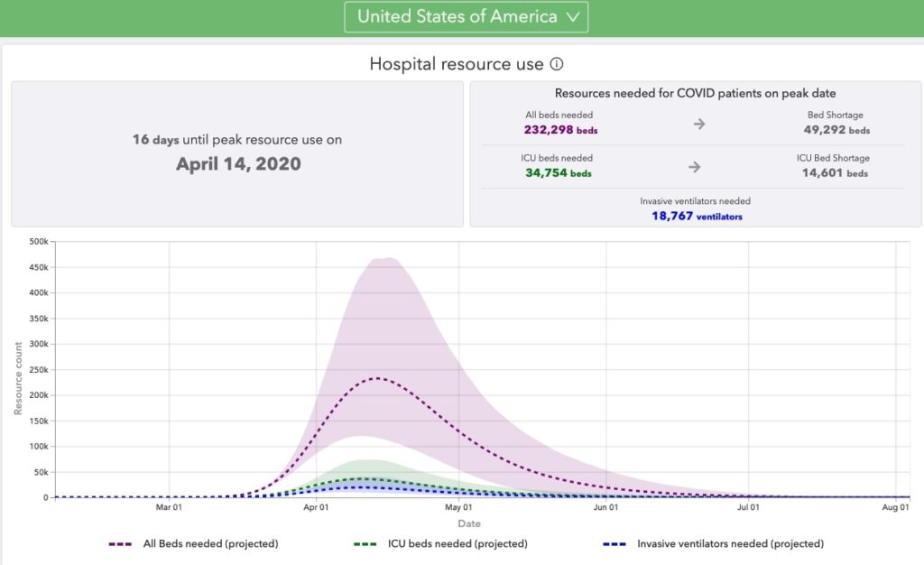
Task: Click the purple dashed legend line swatch
Action: [x=121, y=544]
